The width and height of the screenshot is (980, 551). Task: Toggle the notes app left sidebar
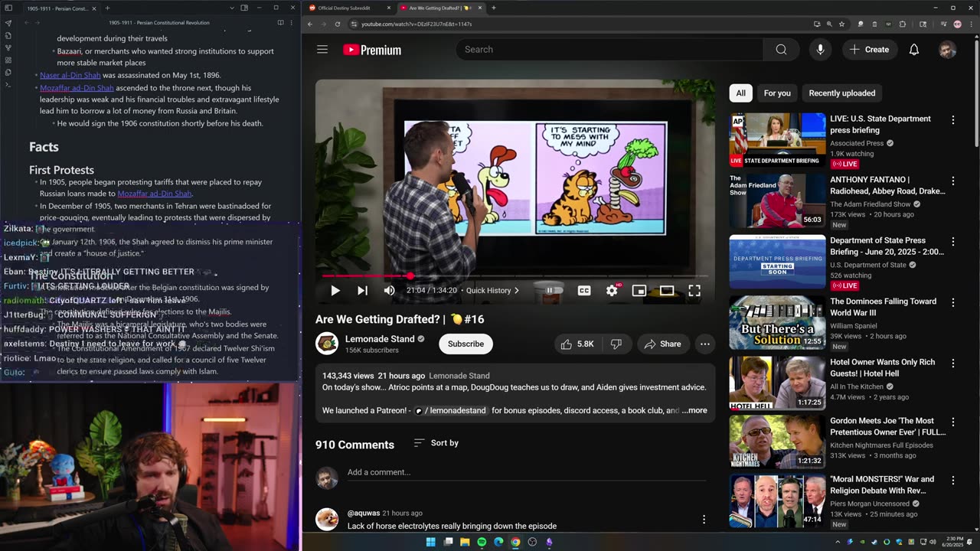(x=8, y=8)
